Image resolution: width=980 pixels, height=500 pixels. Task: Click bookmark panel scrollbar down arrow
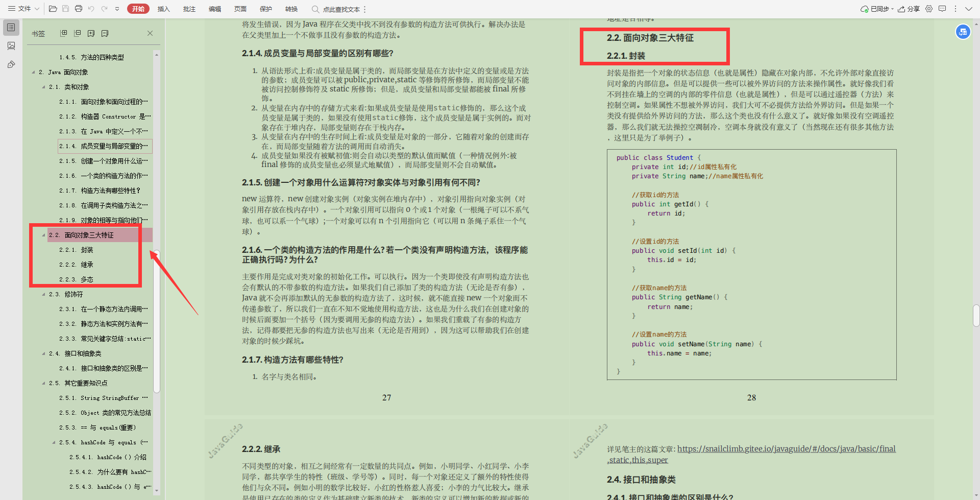coord(157,491)
